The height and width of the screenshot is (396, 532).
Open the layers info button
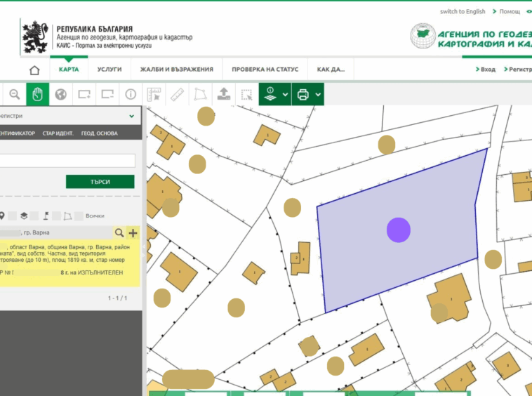tap(270, 94)
